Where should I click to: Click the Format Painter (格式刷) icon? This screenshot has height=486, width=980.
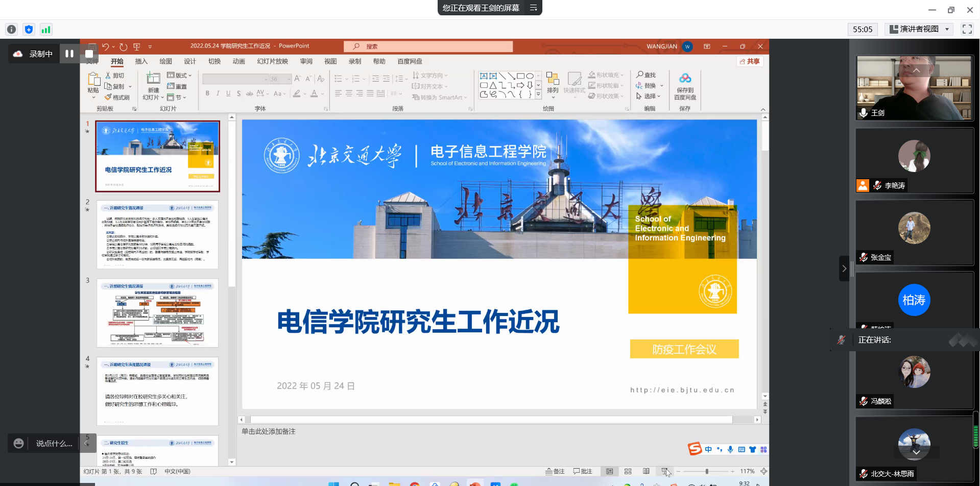(x=108, y=97)
